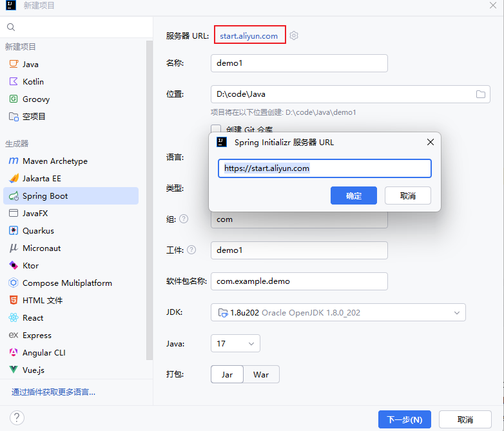504x431 pixels.
Task: Choose War packaging
Action: [261, 374]
